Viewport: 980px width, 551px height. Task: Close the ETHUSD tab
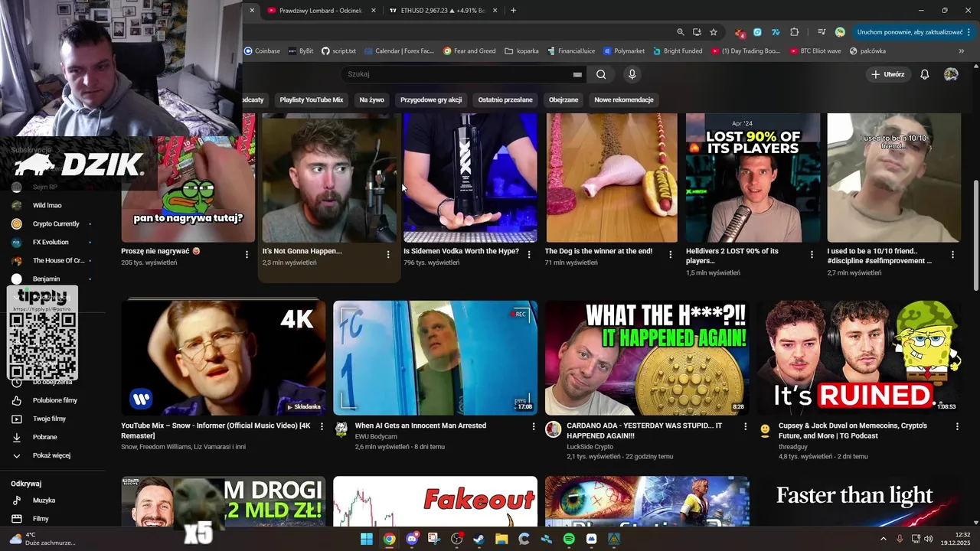[x=495, y=11]
